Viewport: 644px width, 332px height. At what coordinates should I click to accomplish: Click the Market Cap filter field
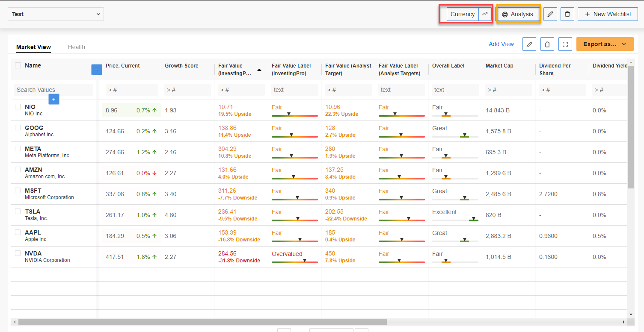(509, 90)
